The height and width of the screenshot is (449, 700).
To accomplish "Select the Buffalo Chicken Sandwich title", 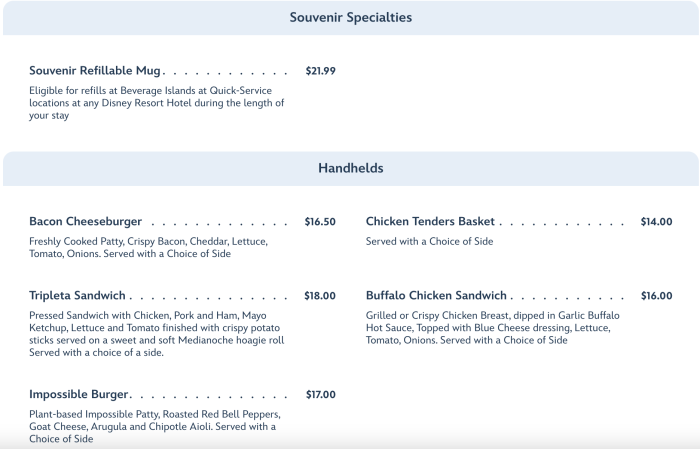I will [436, 296].
